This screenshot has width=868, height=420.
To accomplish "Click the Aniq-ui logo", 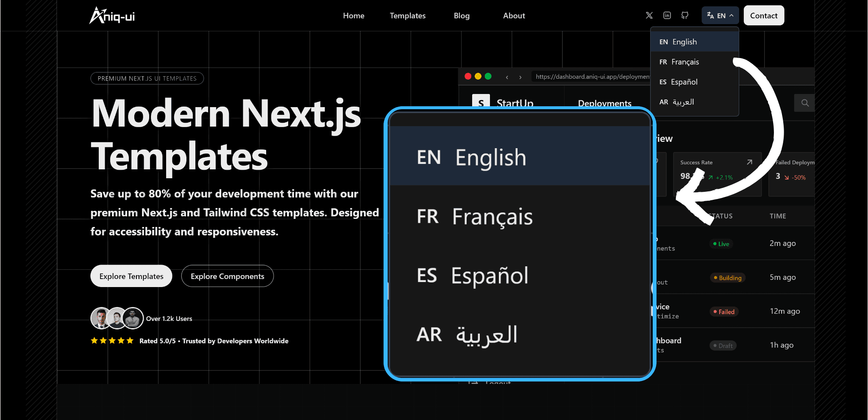I will click(111, 15).
